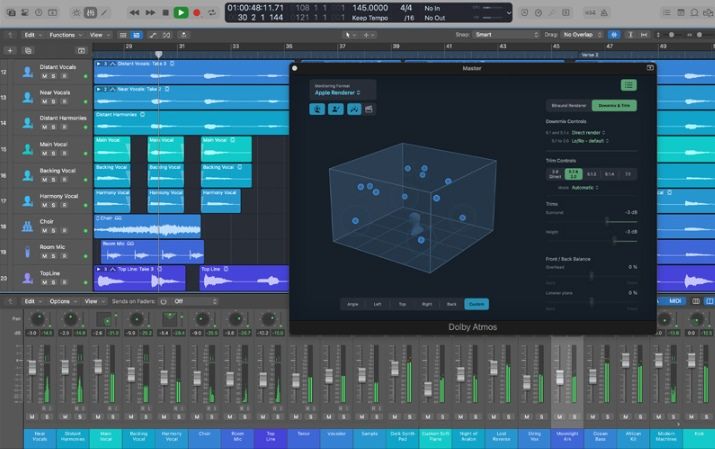Click the first blue icon below Apple Renderer

(317, 109)
